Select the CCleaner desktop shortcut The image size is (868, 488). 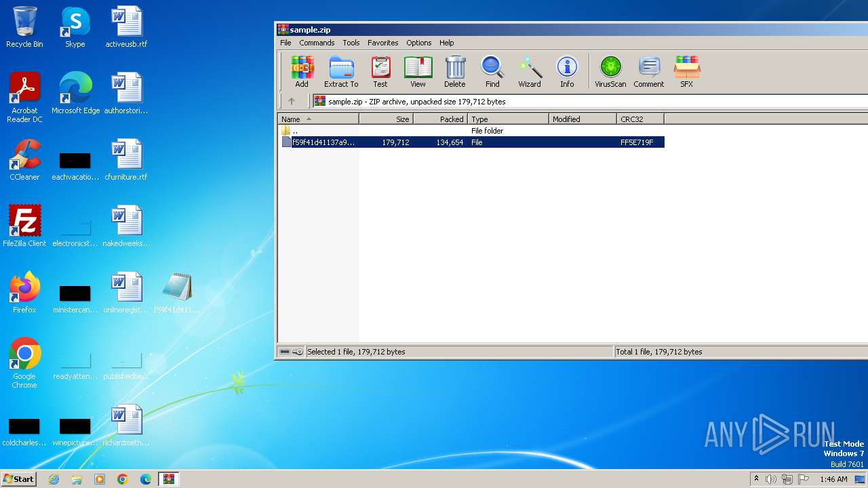pyautogui.click(x=24, y=160)
